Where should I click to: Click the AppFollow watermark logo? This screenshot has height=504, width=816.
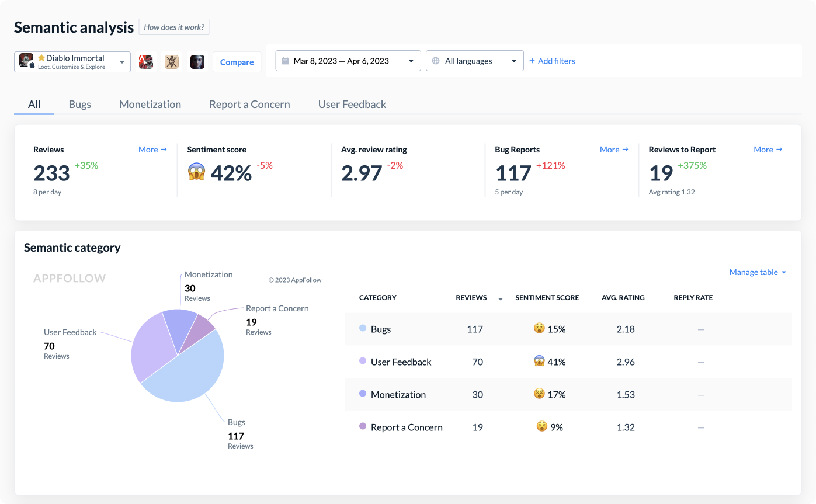coord(70,279)
